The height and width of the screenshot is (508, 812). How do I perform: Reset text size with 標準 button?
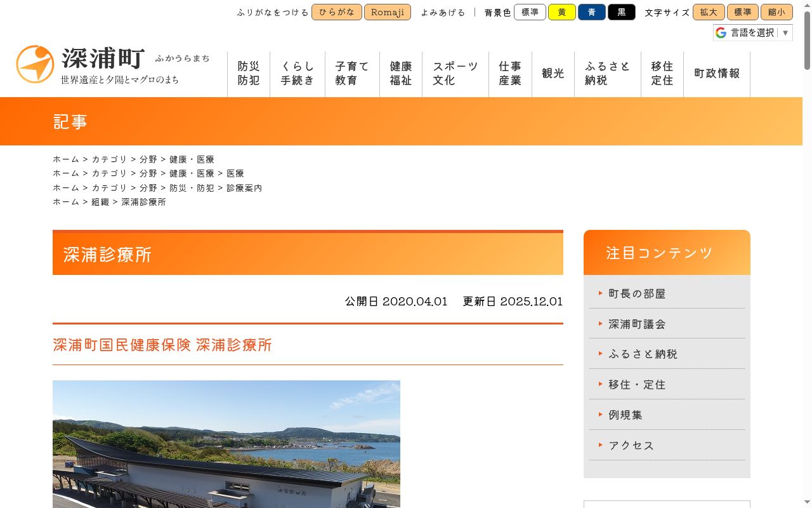click(x=743, y=12)
